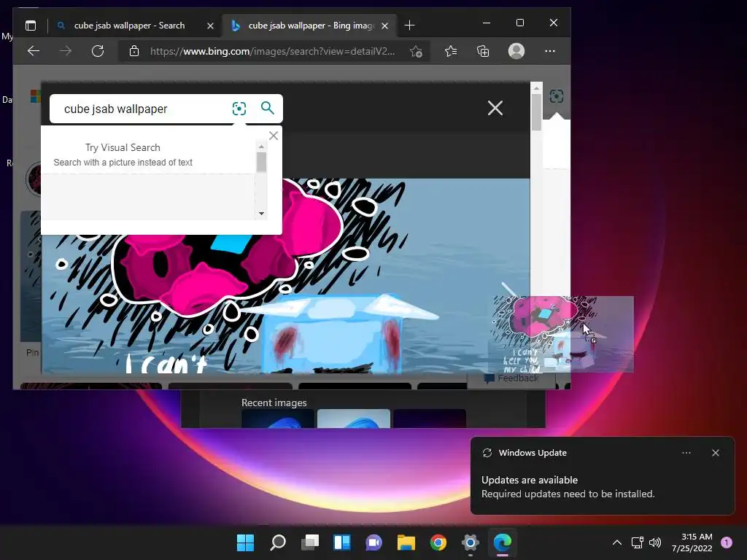The height and width of the screenshot is (560, 747).
Task: Click 'Updates are available' notification text
Action: pos(530,480)
